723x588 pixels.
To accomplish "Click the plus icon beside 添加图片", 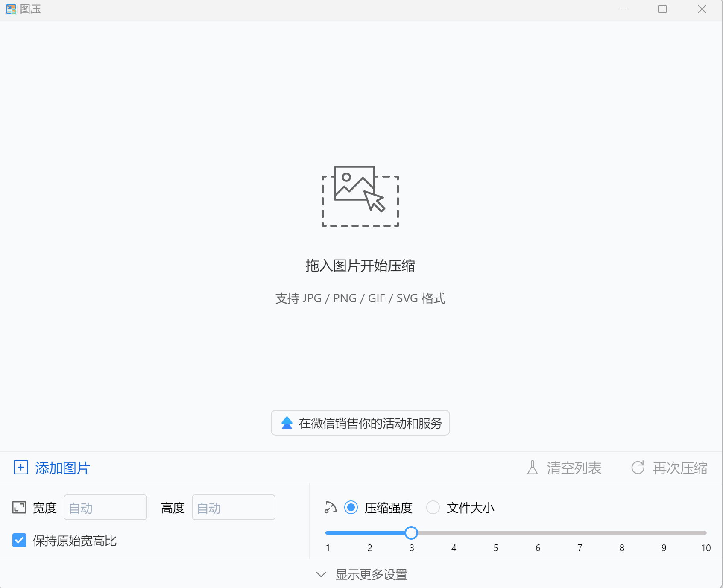I will pyautogui.click(x=21, y=468).
